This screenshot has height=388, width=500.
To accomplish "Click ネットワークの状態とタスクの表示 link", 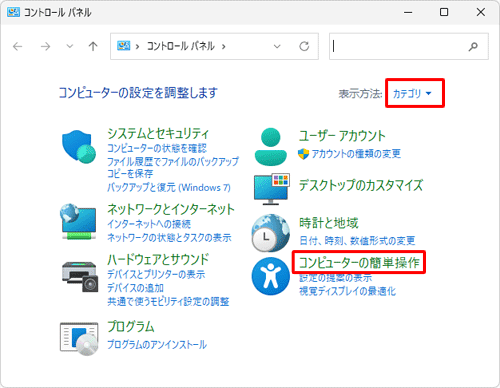I will pyautogui.click(x=169, y=238).
